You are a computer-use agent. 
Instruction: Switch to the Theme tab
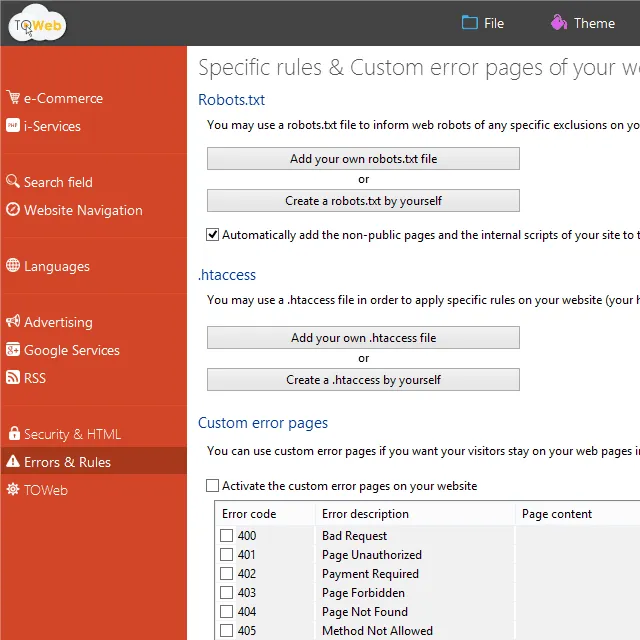click(x=582, y=23)
